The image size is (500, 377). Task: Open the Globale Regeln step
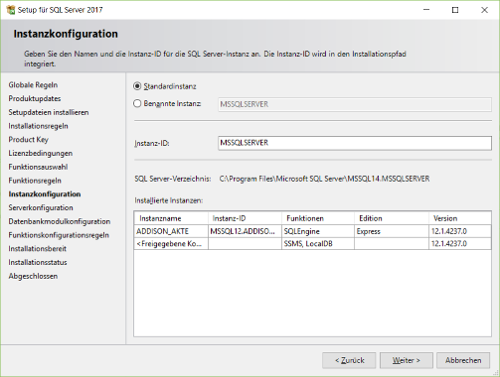click(x=33, y=85)
